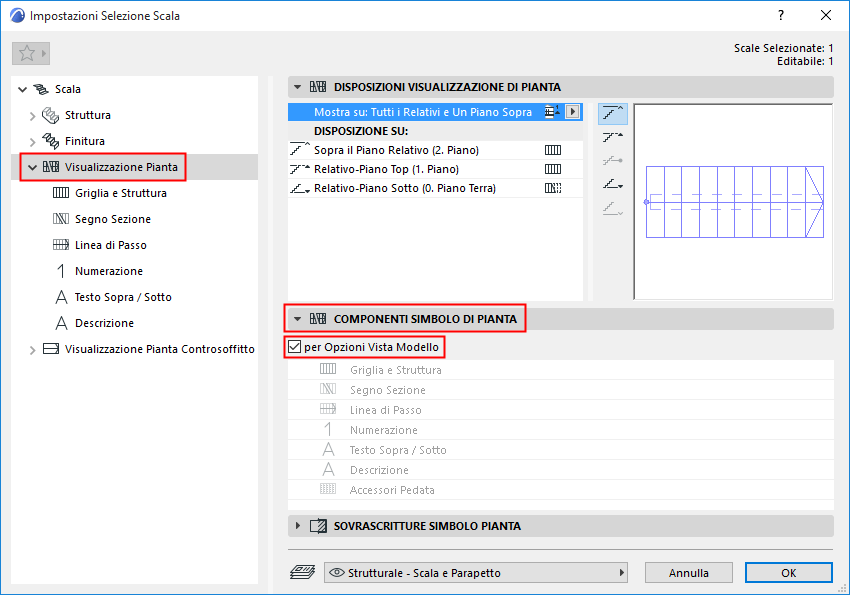
Task: Expand Sovrascritture Simbolo Pianta panel
Action: tap(297, 526)
